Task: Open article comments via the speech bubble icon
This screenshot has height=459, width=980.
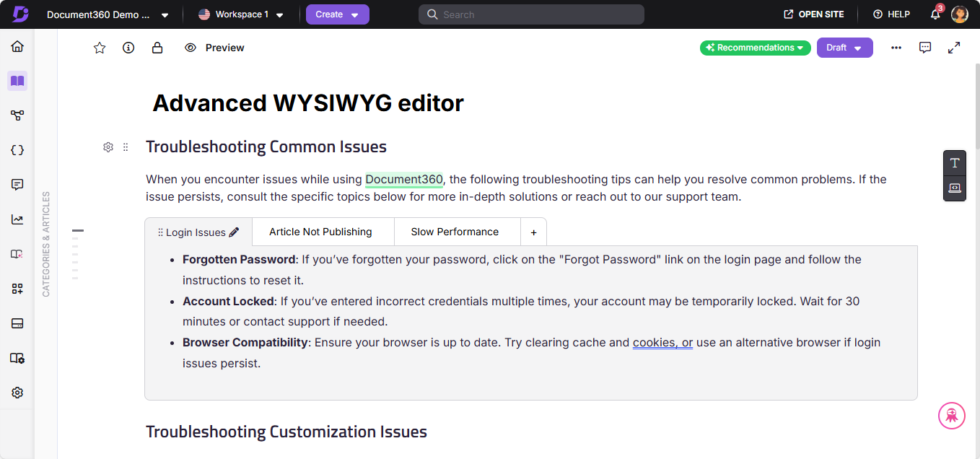Action: tap(925, 48)
